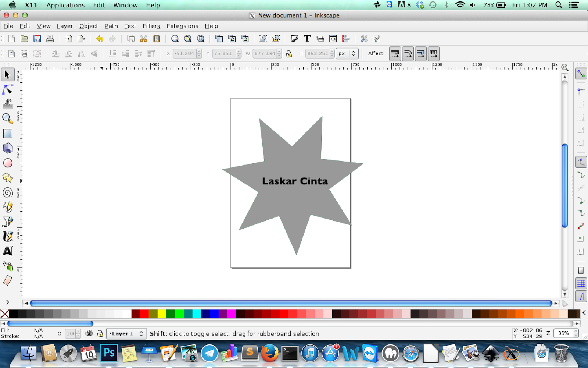
Task: Toggle enable snapping top button
Action: coord(581,74)
